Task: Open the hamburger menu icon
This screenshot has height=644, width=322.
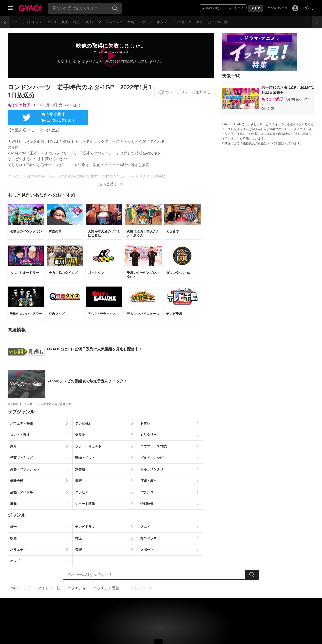Action: (10, 8)
